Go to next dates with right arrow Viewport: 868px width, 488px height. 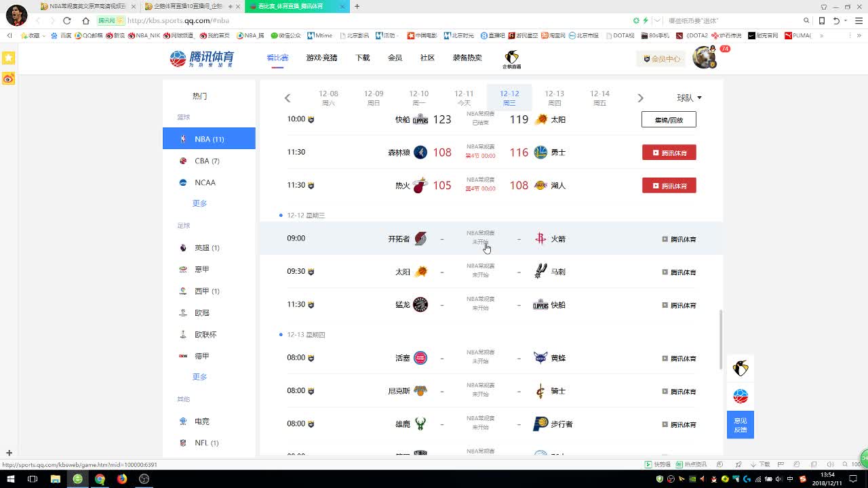640,98
